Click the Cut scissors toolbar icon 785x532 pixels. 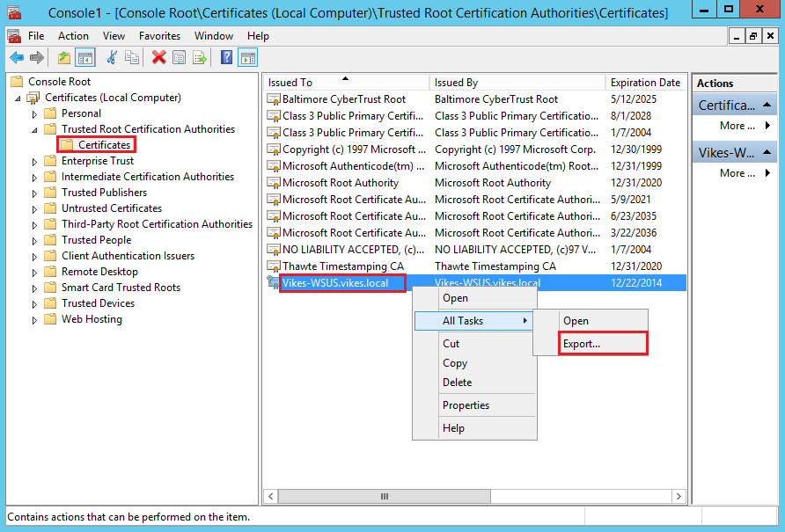112,58
